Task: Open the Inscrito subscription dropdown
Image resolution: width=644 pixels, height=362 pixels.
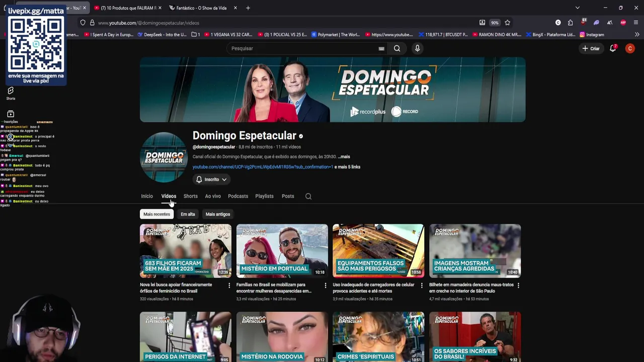Action: click(x=211, y=179)
